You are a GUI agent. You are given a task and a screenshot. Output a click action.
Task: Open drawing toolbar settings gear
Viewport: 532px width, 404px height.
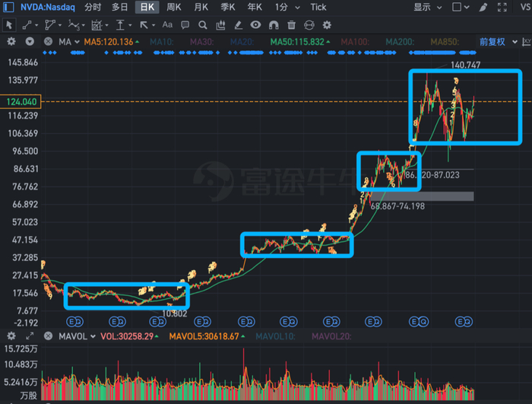[x=327, y=25]
